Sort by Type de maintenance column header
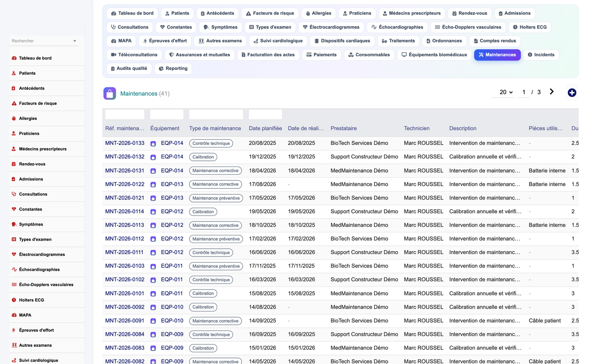Screen dimensions: 589x364 (215, 128)
